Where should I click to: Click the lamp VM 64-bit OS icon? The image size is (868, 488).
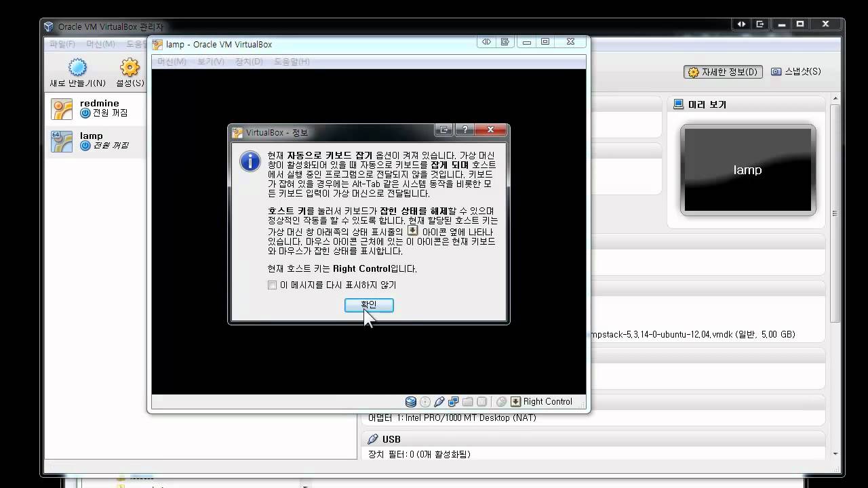[x=62, y=142]
